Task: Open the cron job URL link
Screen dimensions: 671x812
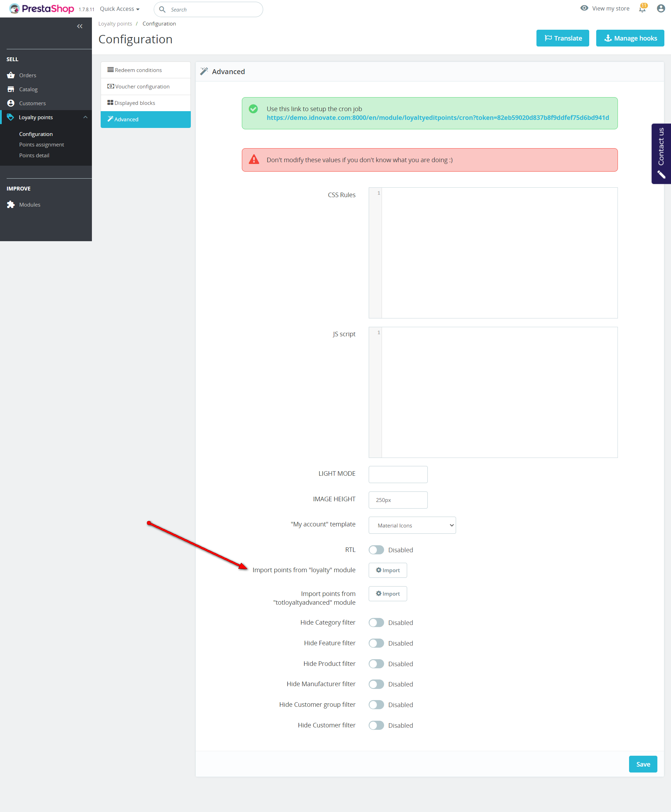Action: click(438, 117)
